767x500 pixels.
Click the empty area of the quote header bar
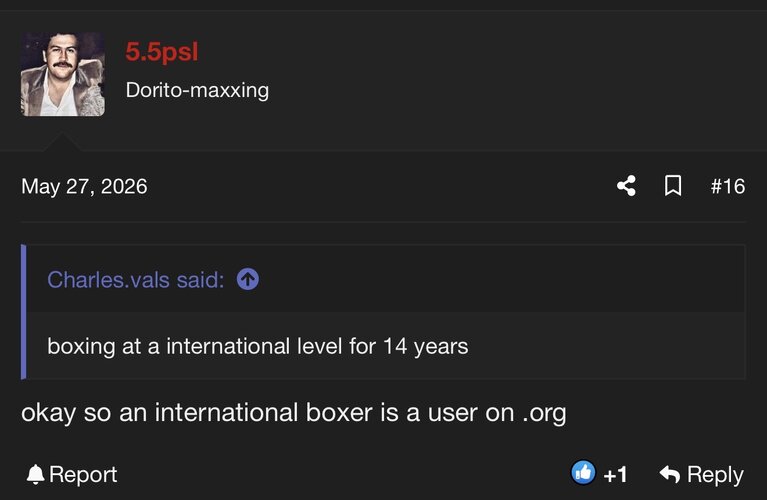pyautogui.click(x=499, y=279)
